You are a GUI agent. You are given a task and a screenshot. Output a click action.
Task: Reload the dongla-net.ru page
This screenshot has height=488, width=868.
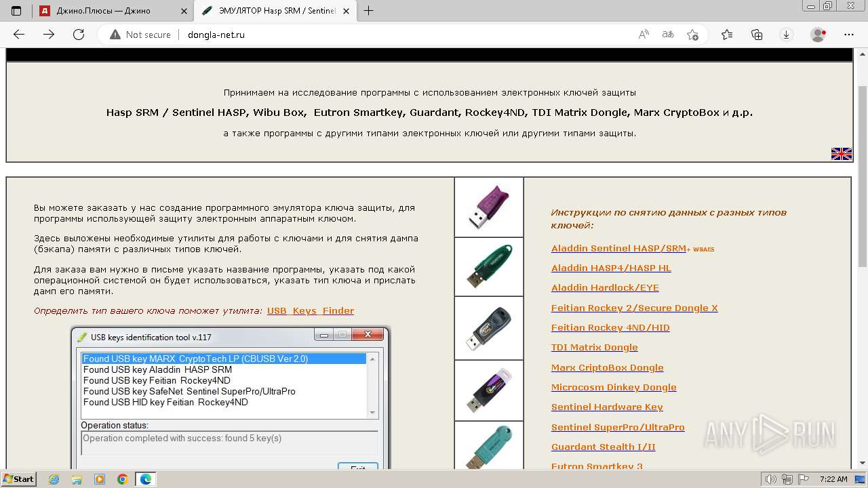click(x=79, y=35)
